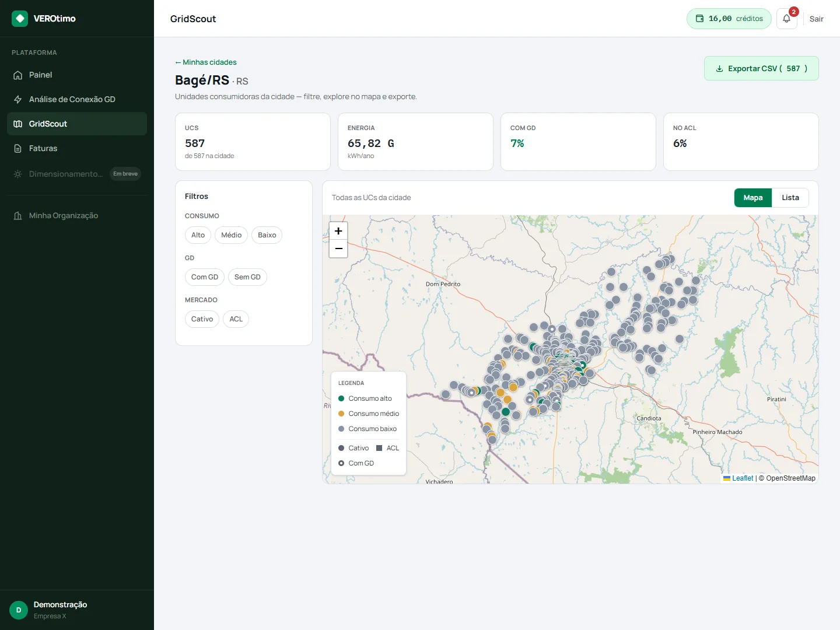Click the UCS 587 stat card
Image resolution: width=840 pixels, height=630 pixels.
click(253, 142)
